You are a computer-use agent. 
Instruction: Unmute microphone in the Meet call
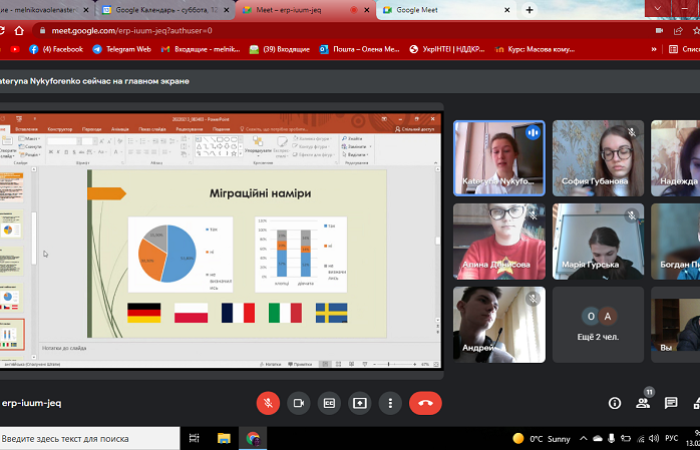[267, 402]
